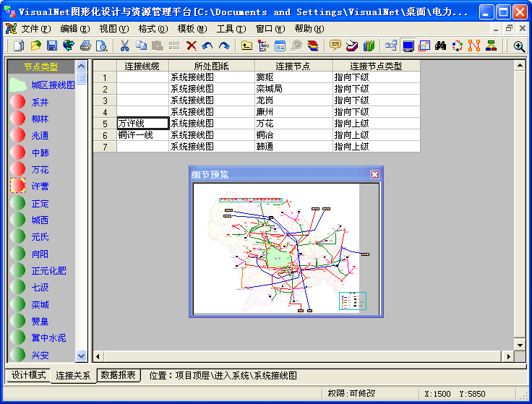Click the Save floppy disk icon
The height and width of the screenshot is (404, 532).
52,46
